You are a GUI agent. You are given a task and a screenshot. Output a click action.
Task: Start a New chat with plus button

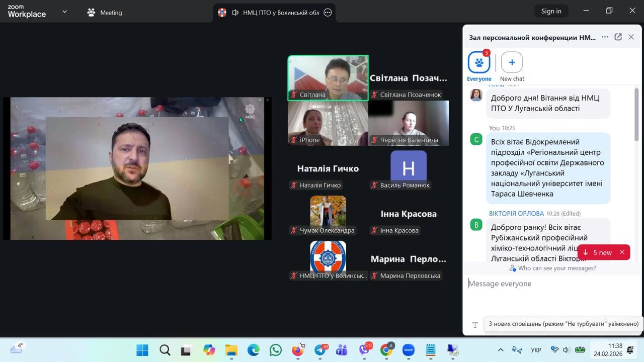coord(512,63)
